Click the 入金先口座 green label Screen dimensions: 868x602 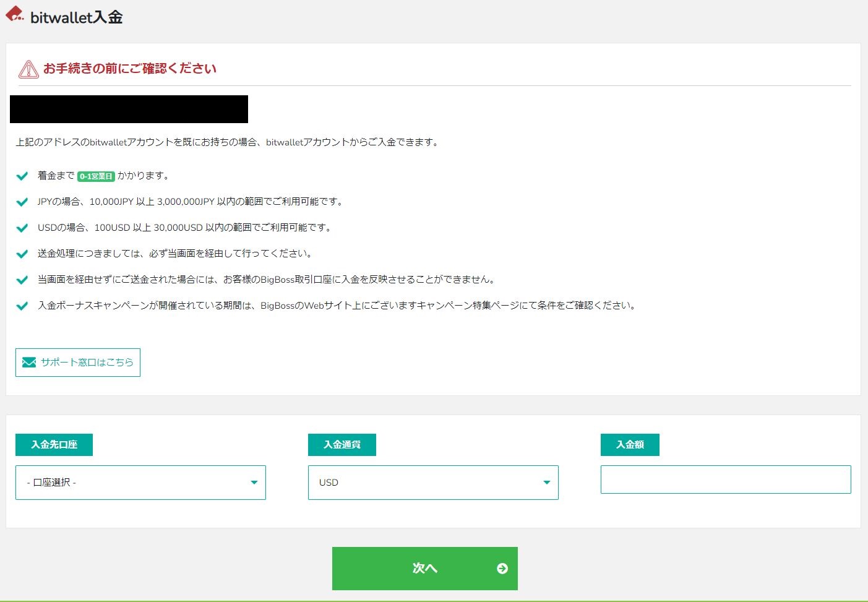pos(54,444)
